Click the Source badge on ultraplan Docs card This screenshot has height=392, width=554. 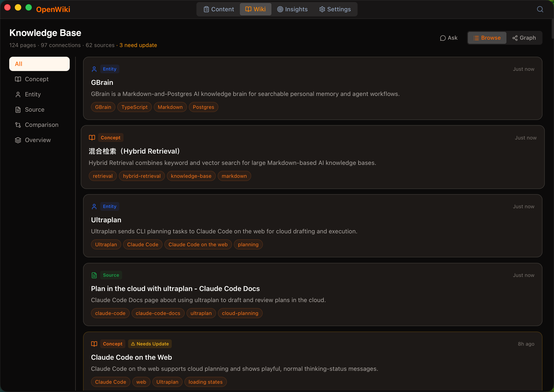111,275
